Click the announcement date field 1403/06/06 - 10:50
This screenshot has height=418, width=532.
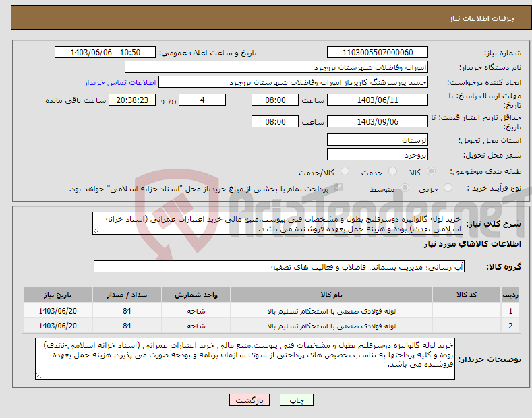tap(105, 53)
